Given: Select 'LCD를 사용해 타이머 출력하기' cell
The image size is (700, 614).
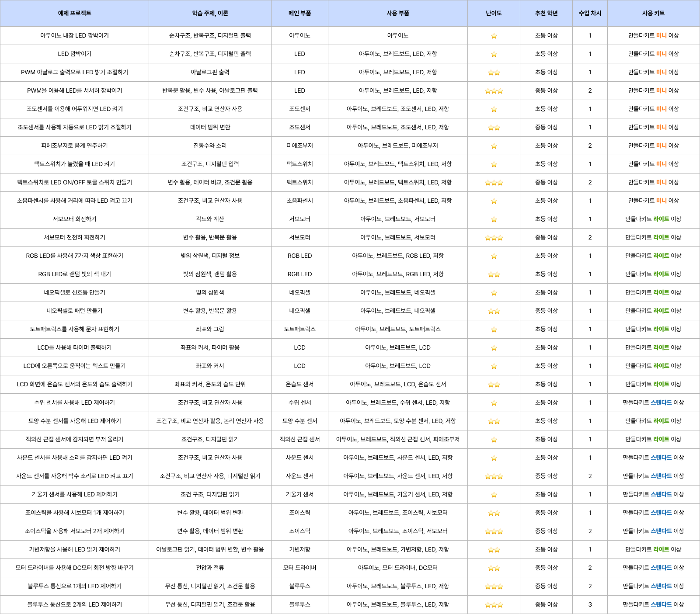Looking at the screenshot, I should (x=74, y=347).
